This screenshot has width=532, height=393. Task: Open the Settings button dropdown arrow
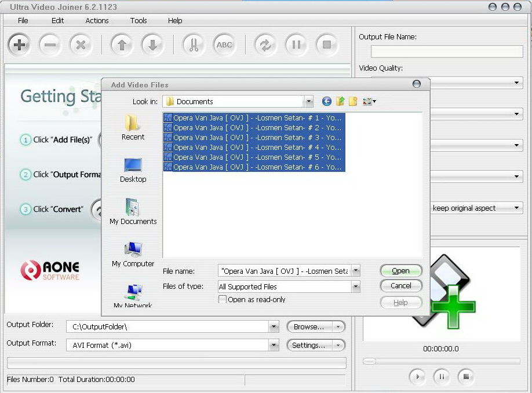[x=338, y=345]
